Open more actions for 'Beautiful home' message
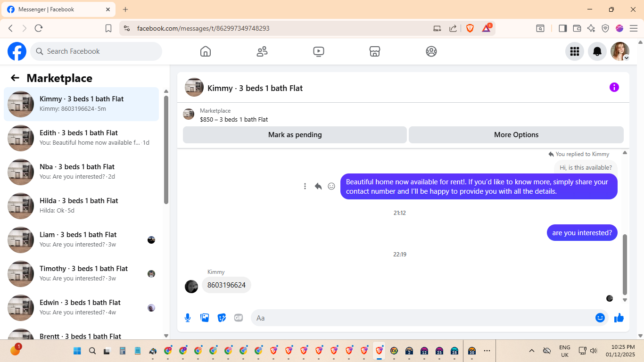The image size is (644, 362). point(305,186)
